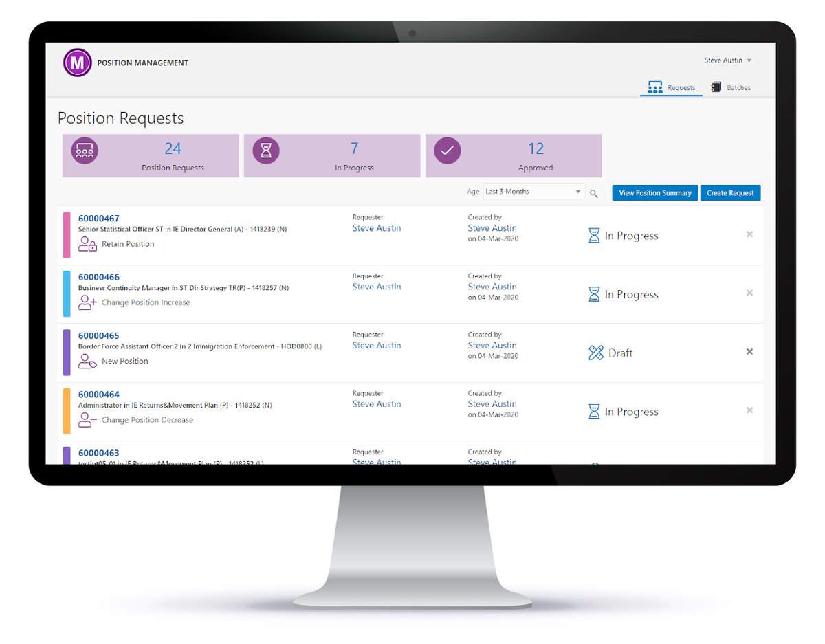Click Business Continuity Manager position description

coord(184,288)
